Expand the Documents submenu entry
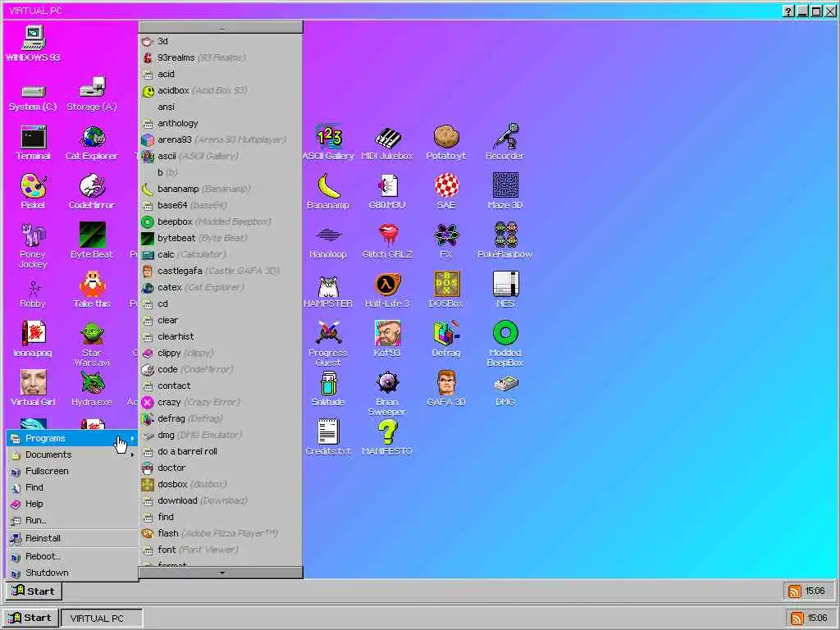This screenshot has width=840, height=630. click(72, 454)
